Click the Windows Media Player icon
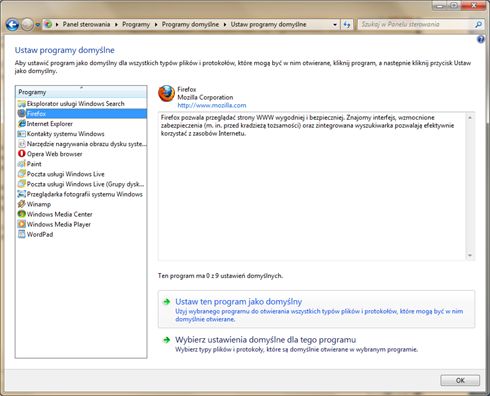This screenshot has width=490, height=396. tap(22, 224)
